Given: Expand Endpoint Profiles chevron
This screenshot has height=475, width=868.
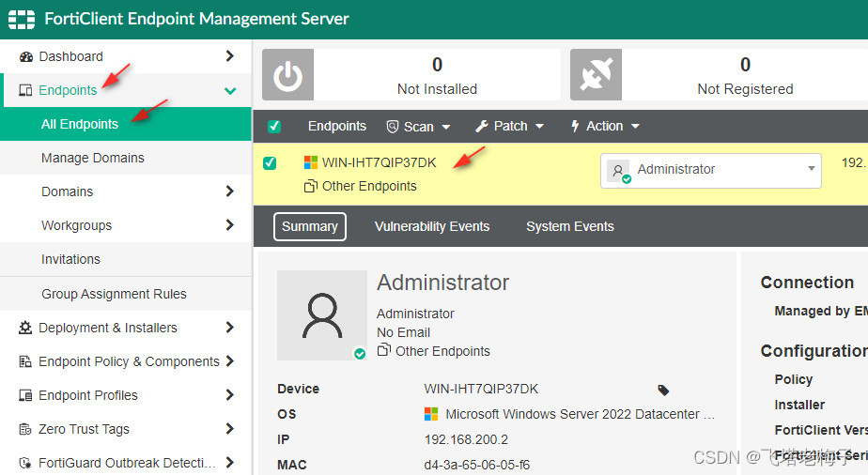Looking at the screenshot, I should pos(230,395).
